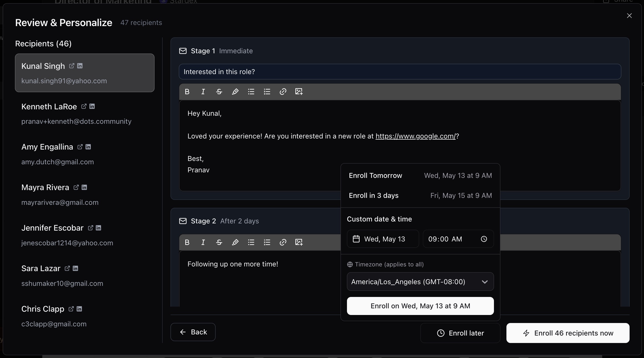
Task: Add a link in Stage 2 toolbar
Action: point(283,242)
